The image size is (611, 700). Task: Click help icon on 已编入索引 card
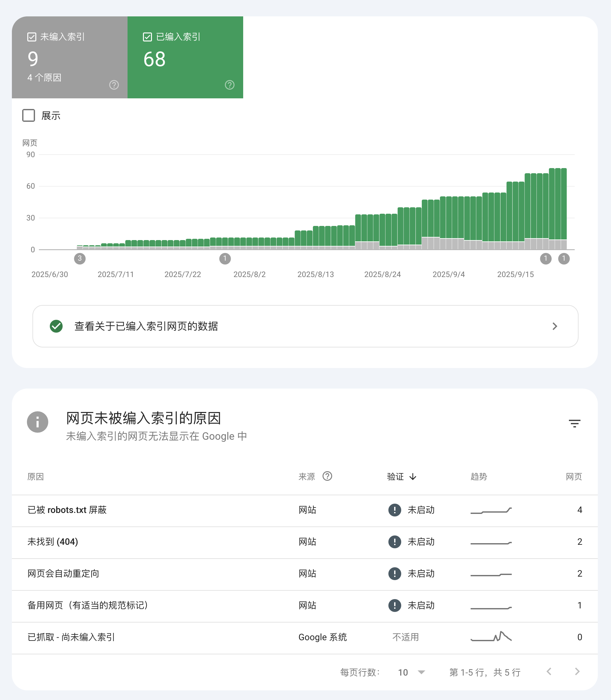point(230,85)
